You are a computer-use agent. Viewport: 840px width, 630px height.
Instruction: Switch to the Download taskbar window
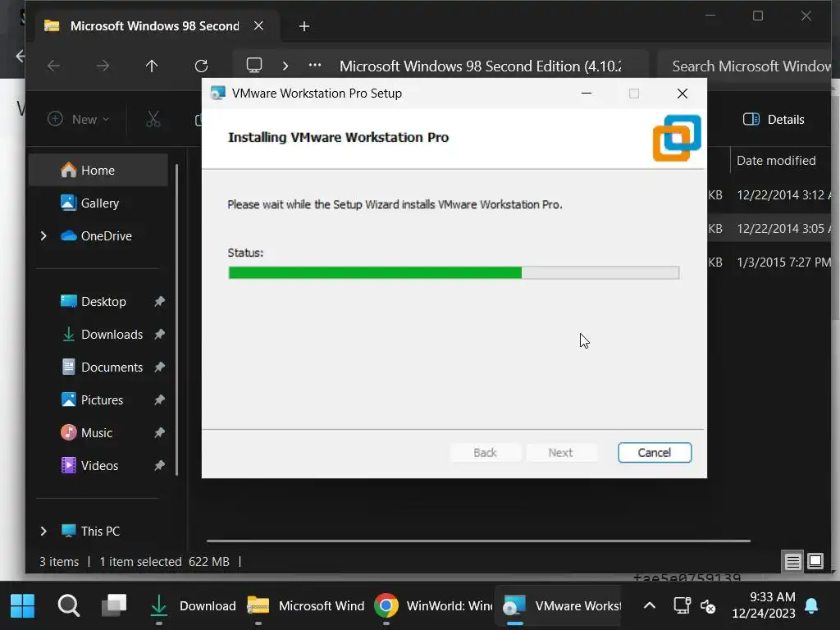[192, 605]
